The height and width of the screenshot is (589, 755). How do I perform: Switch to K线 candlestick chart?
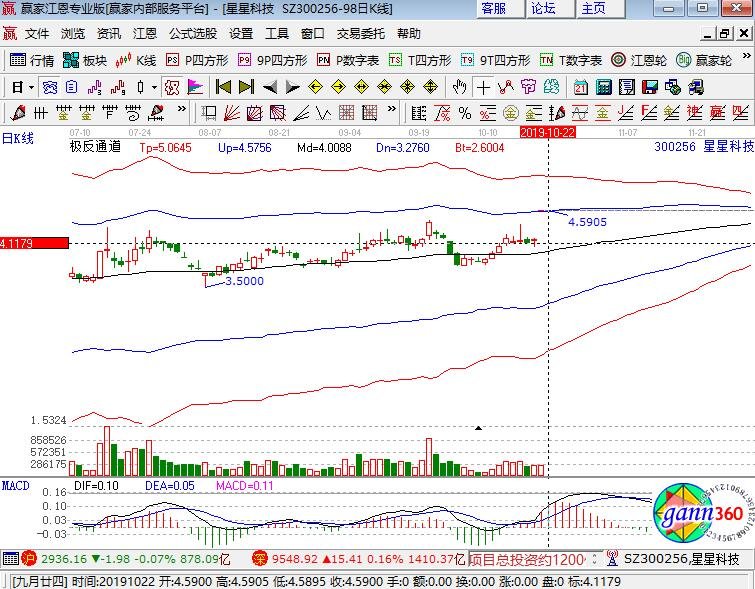[136, 60]
